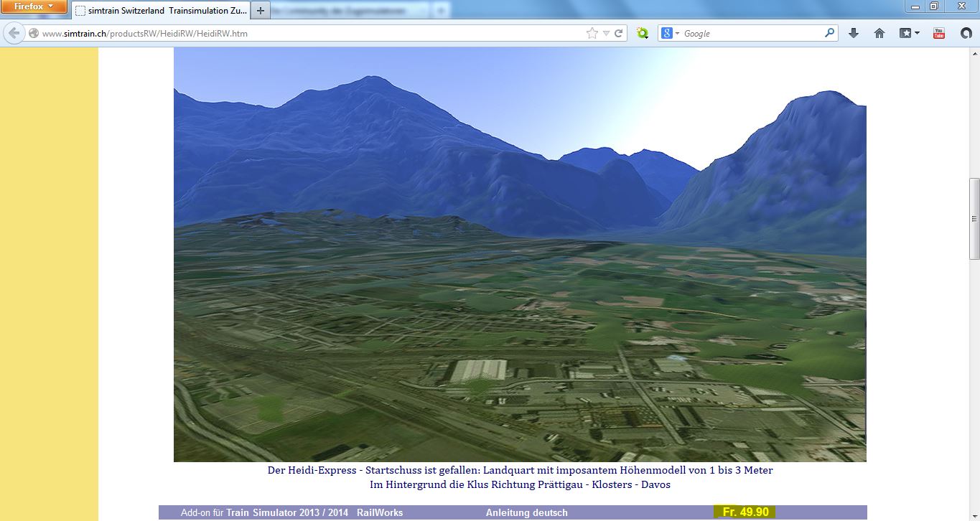Select the simtrain Switzerland tab
The image size is (980, 521).
click(x=160, y=11)
